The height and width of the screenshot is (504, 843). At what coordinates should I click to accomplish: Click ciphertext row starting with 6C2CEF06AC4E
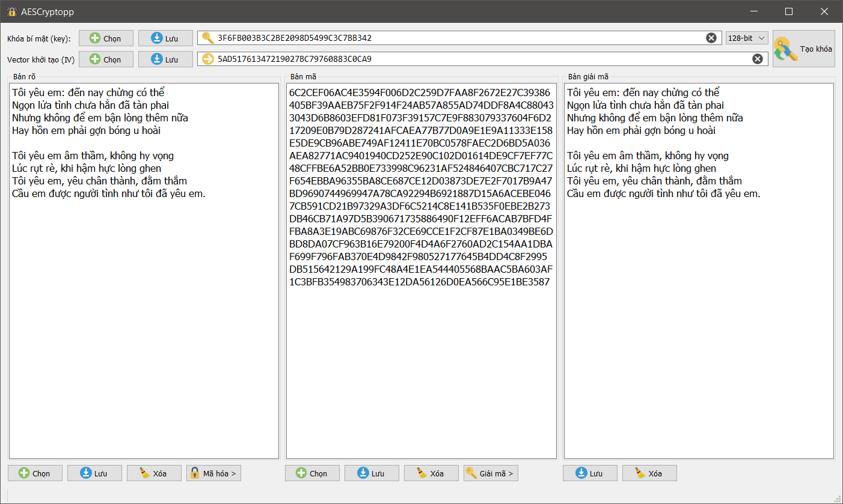pyautogui.click(x=420, y=93)
